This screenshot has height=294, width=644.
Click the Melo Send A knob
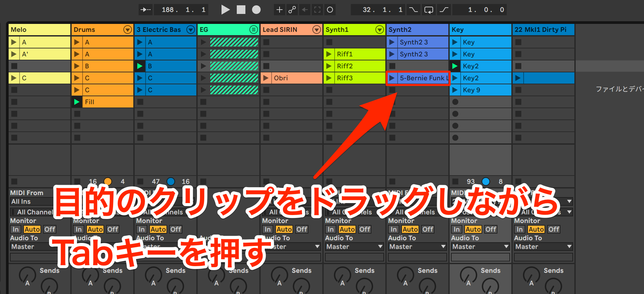coord(27,275)
